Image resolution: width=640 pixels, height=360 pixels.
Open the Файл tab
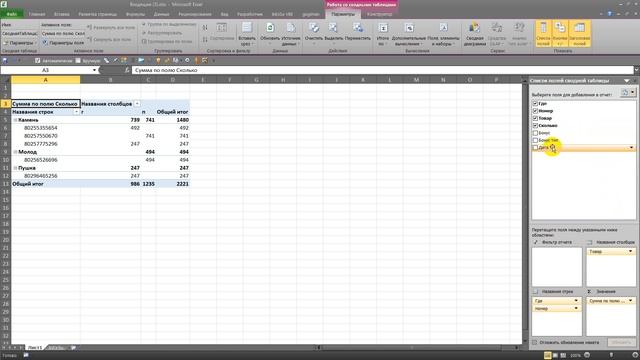pyautogui.click(x=11, y=14)
